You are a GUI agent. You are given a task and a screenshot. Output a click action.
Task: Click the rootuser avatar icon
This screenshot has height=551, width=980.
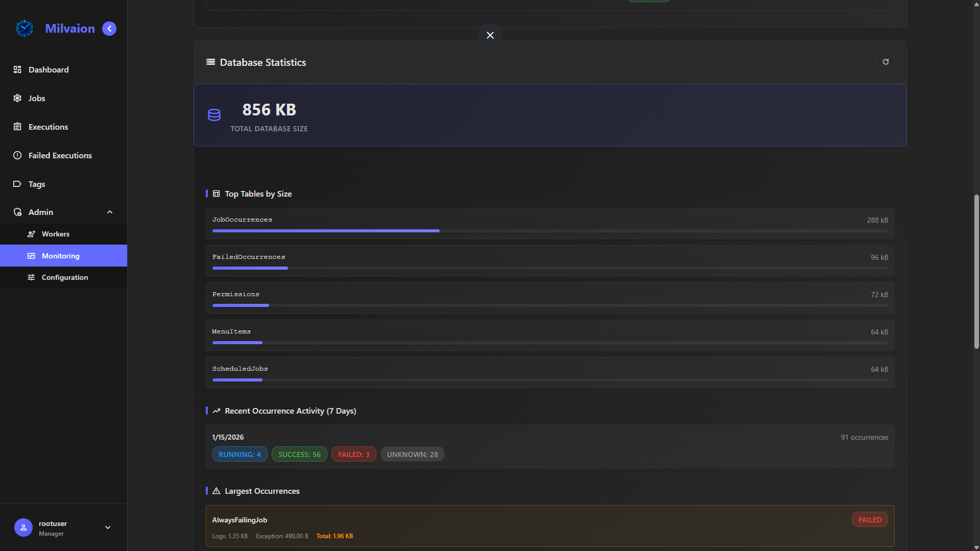(23, 528)
